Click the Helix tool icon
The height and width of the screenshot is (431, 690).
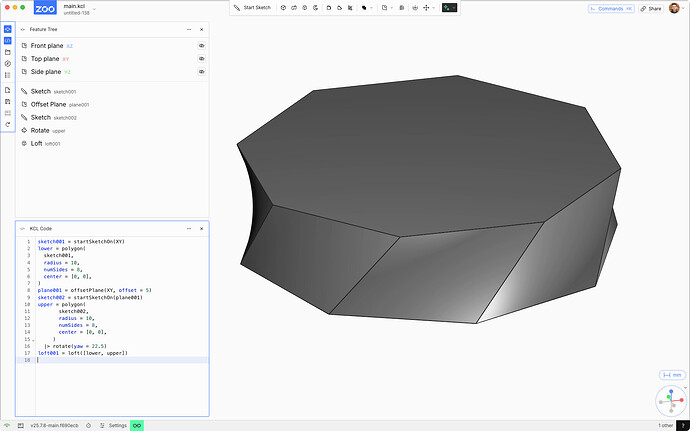(x=401, y=8)
